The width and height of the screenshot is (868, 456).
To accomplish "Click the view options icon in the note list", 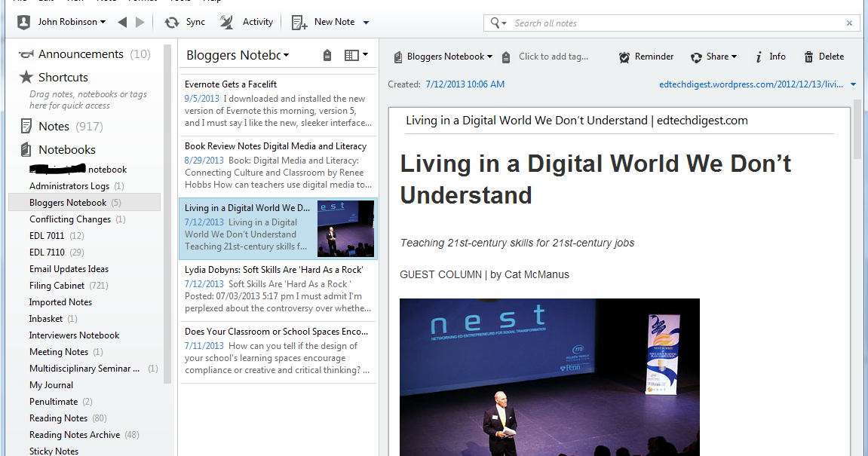I will (351, 54).
